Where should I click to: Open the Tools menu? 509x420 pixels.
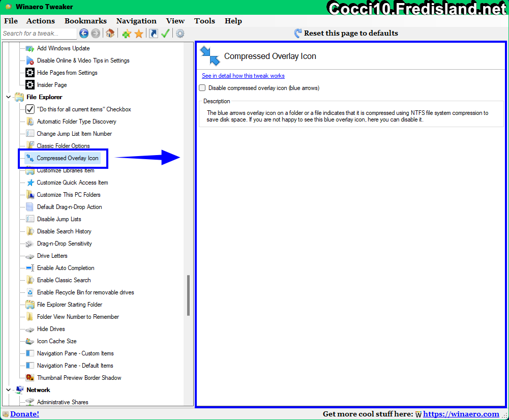coord(204,21)
